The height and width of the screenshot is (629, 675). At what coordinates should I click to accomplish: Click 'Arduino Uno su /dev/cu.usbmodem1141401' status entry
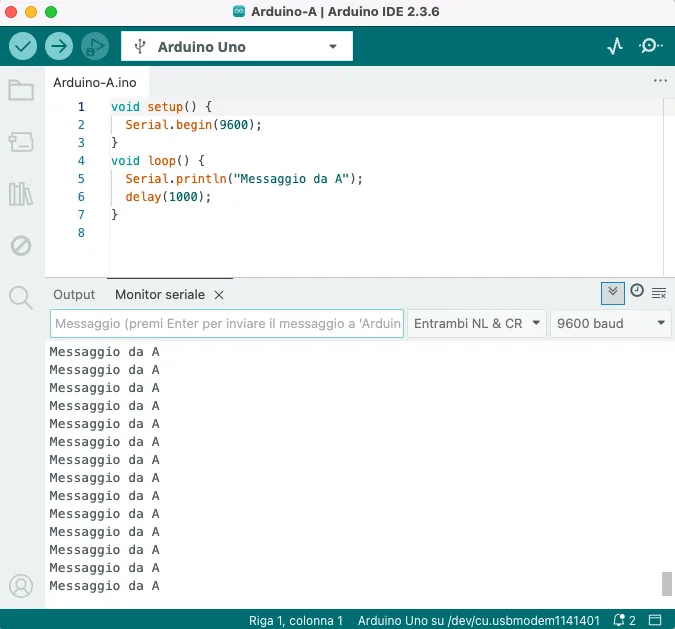[x=479, y=620]
